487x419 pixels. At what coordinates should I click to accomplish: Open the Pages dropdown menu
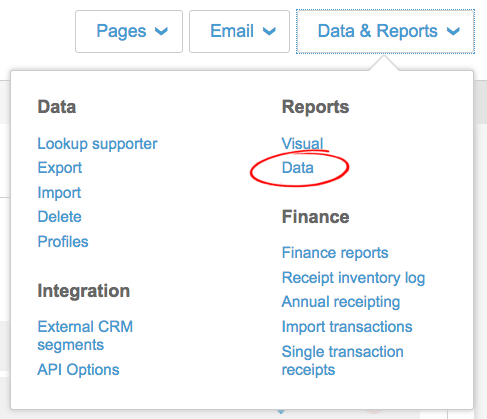pyautogui.click(x=129, y=32)
